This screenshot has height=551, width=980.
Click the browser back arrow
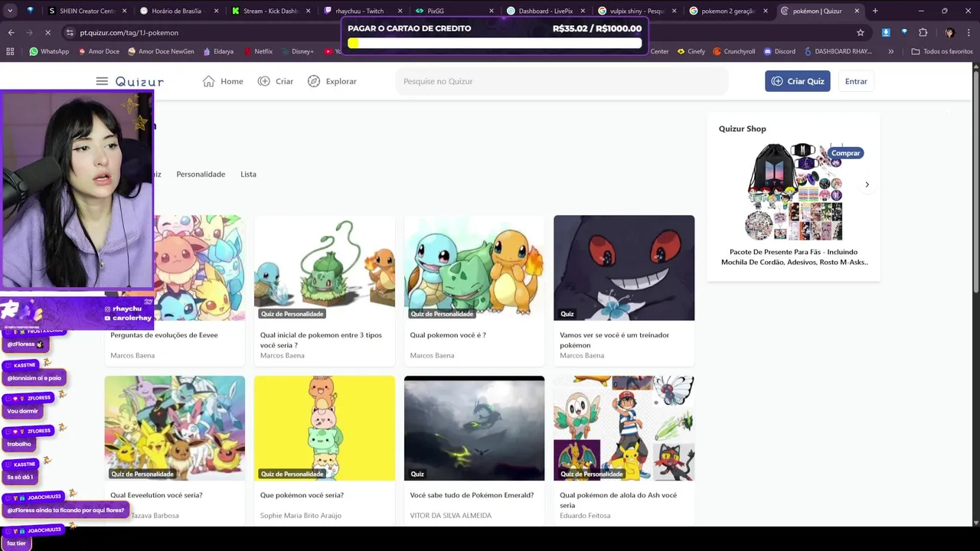[11, 32]
